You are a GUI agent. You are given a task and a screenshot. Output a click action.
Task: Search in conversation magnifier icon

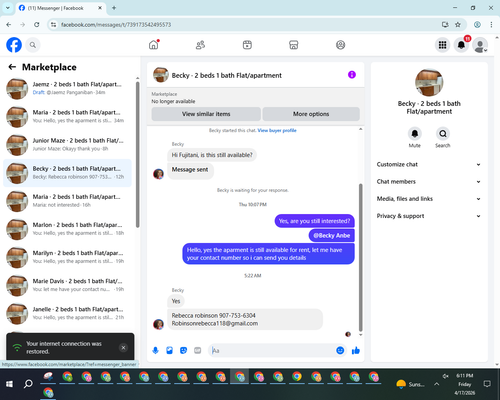tap(443, 134)
